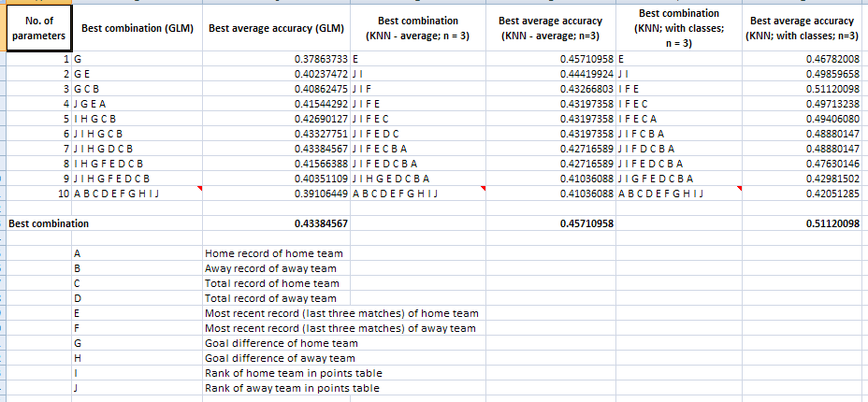
Task: Select 'Rank of away team in points table'
Action: tap(292, 388)
